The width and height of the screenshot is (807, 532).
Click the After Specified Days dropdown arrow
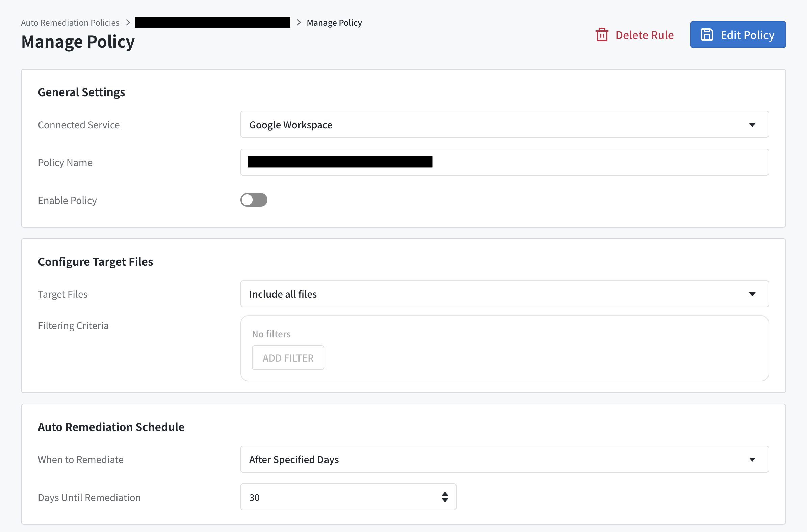pyautogui.click(x=752, y=460)
